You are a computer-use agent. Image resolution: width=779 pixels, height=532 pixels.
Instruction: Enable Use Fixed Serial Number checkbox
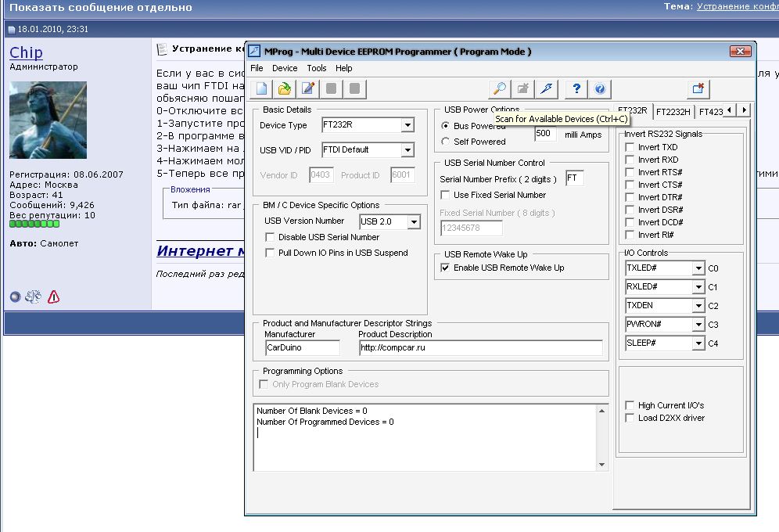coord(446,195)
